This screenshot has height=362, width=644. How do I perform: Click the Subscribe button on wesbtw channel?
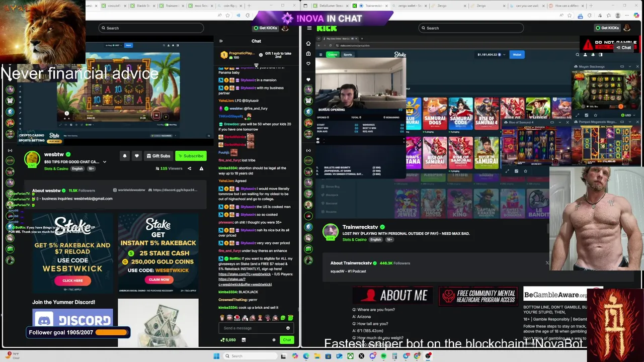191,156
